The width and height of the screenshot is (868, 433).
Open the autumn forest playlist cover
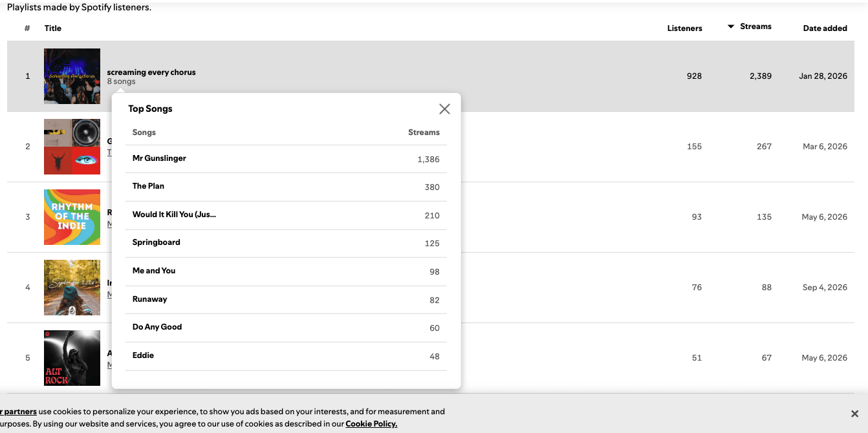(x=72, y=288)
